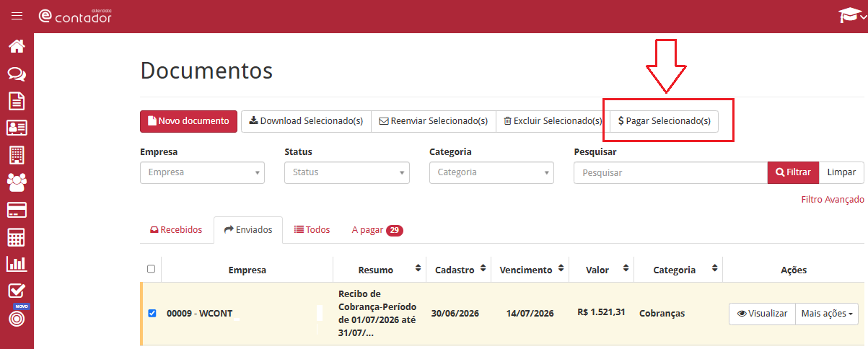Image resolution: width=868 pixels, height=349 pixels.
Task: Open the people group sidebar icon
Action: (17, 182)
